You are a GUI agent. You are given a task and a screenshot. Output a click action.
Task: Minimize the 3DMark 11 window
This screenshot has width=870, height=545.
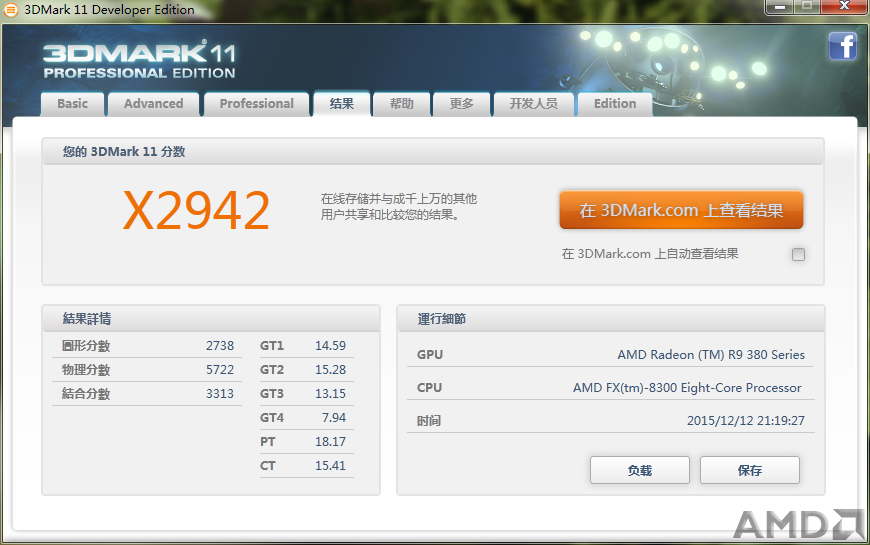780,6
